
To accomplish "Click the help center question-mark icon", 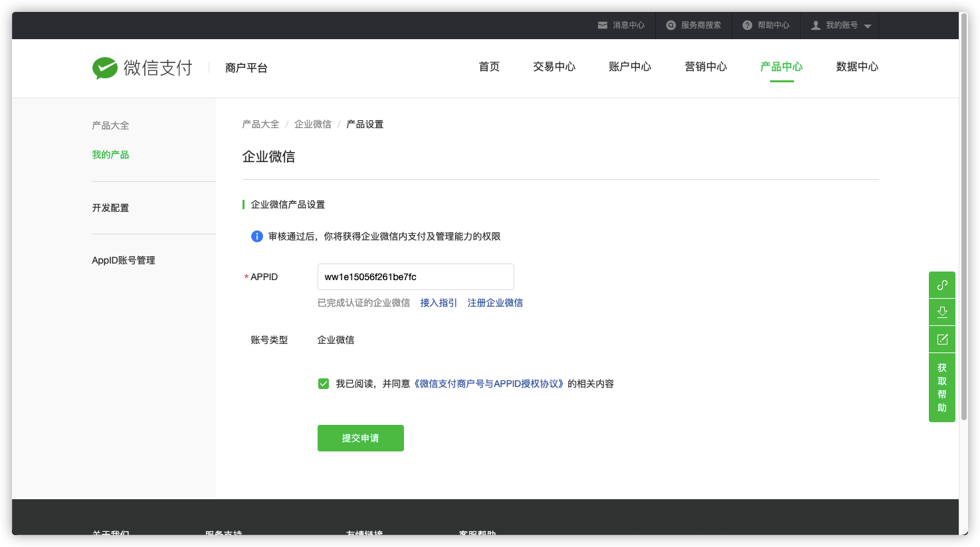I will tap(747, 25).
